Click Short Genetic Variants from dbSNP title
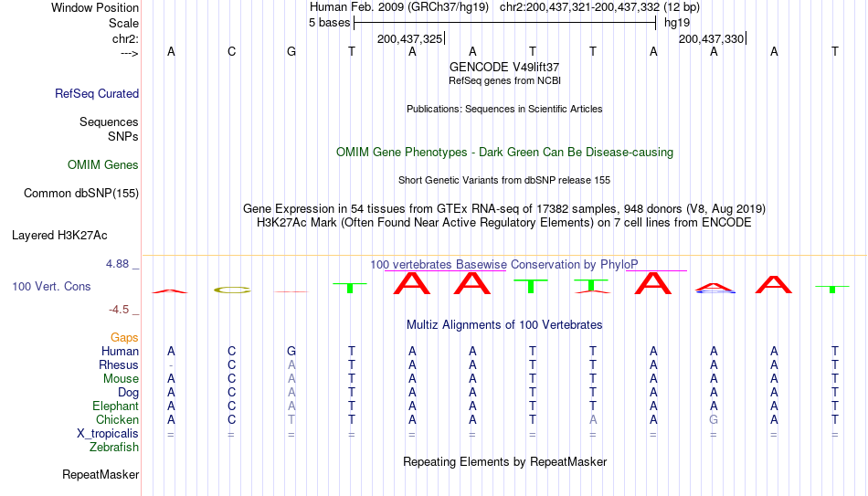 [504, 181]
